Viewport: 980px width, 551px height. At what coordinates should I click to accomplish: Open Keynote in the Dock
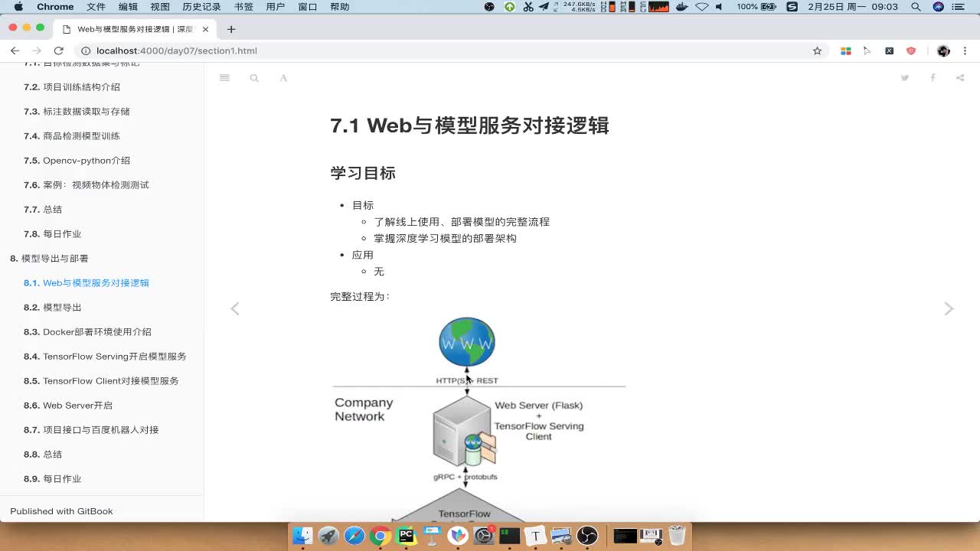432,536
